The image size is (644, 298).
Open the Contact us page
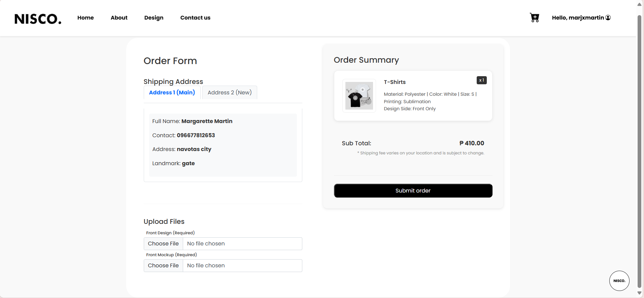[195, 18]
